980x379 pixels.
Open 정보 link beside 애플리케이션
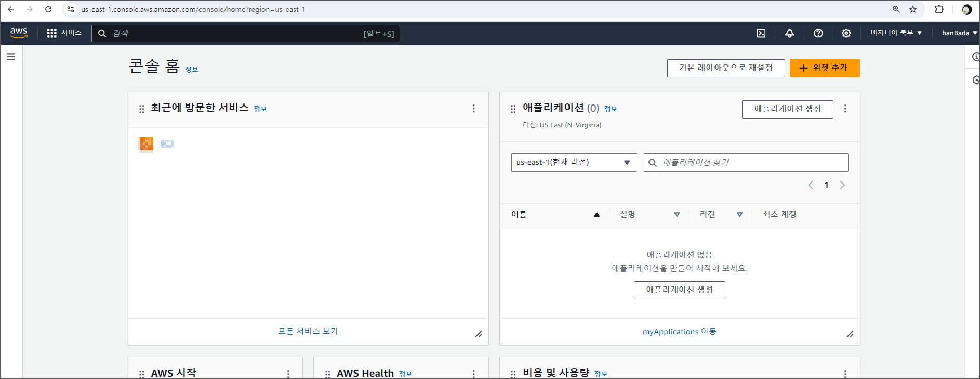[x=611, y=109]
